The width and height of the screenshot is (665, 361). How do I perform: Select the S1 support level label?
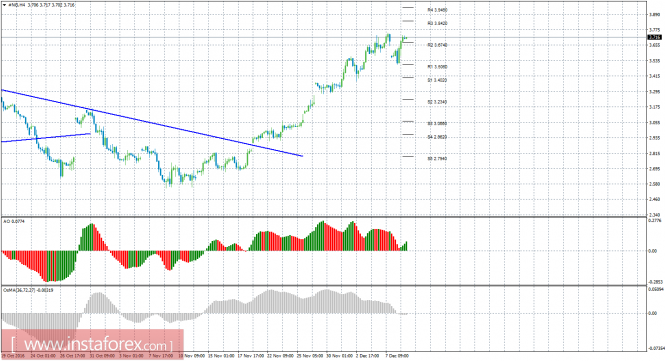pyautogui.click(x=437, y=80)
